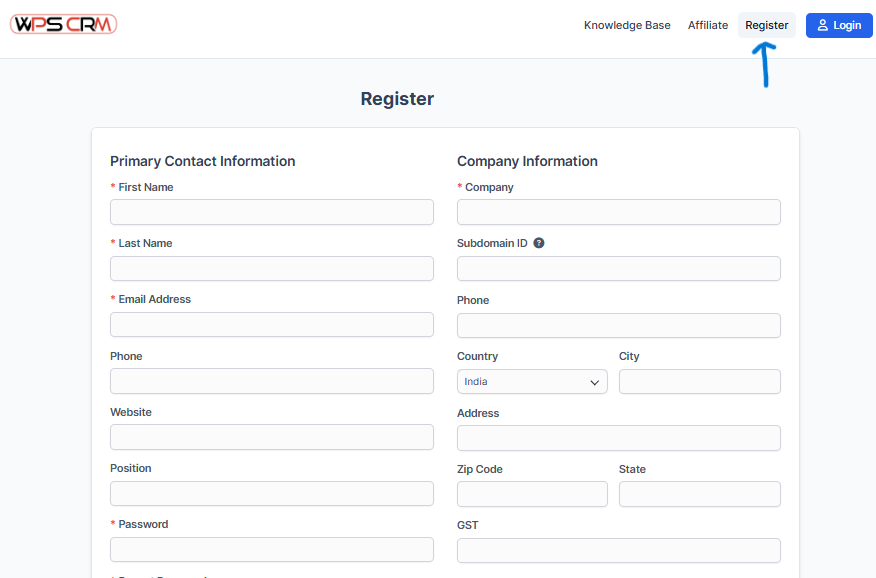Select the Register nav link
The width and height of the screenshot is (876, 578).
pyautogui.click(x=766, y=25)
